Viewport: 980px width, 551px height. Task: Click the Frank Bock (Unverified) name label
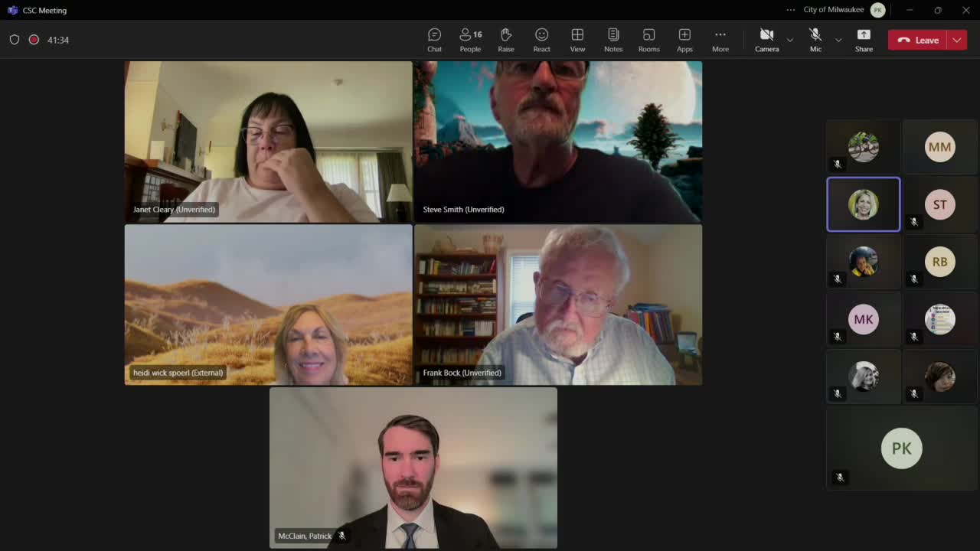click(x=462, y=373)
